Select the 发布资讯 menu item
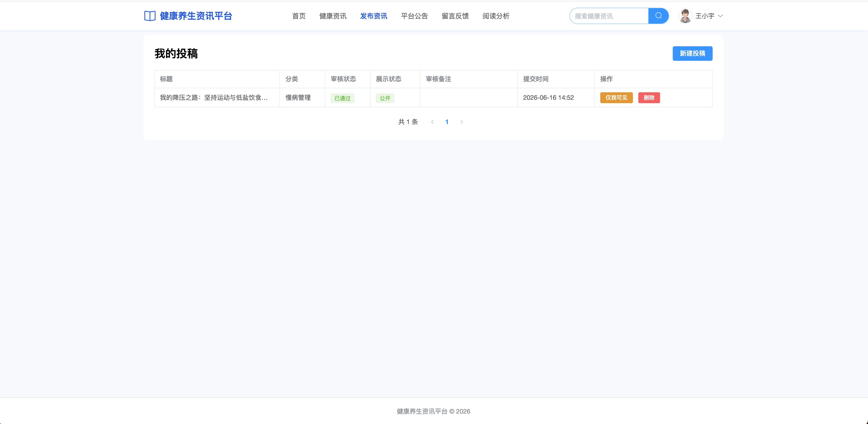 [x=374, y=16]
